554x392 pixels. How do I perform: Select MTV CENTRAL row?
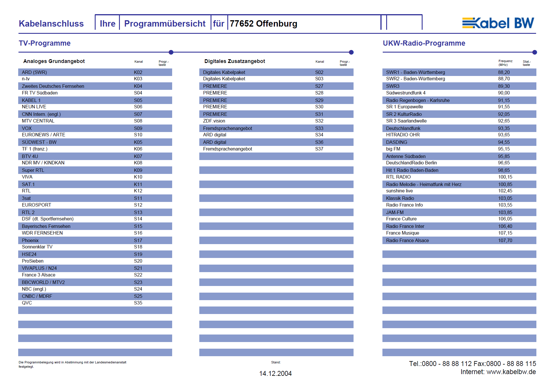95,121
